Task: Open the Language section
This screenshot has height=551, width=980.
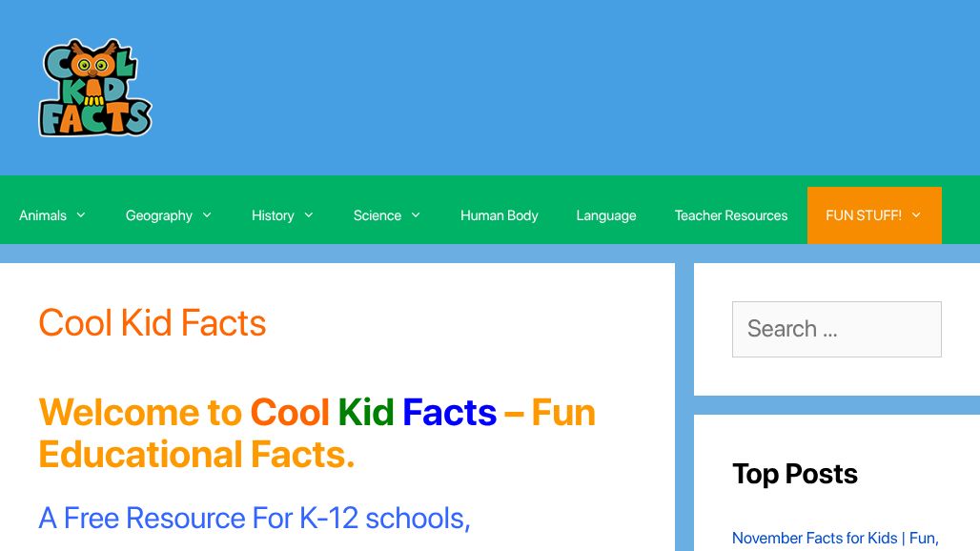Action: tap(606, 215)
